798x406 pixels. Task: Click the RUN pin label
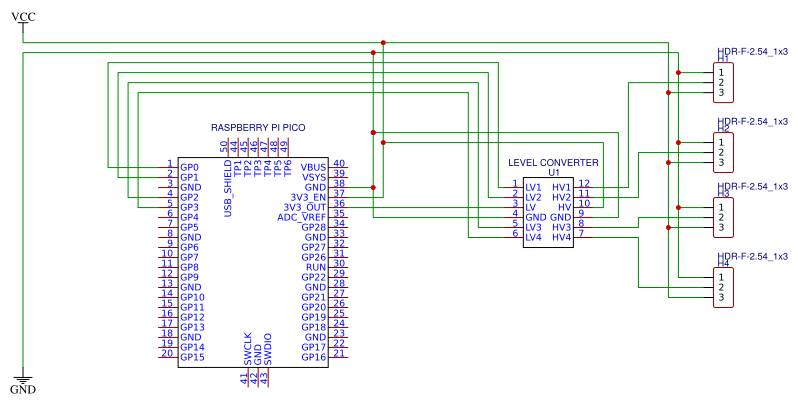tap(316, 267)
